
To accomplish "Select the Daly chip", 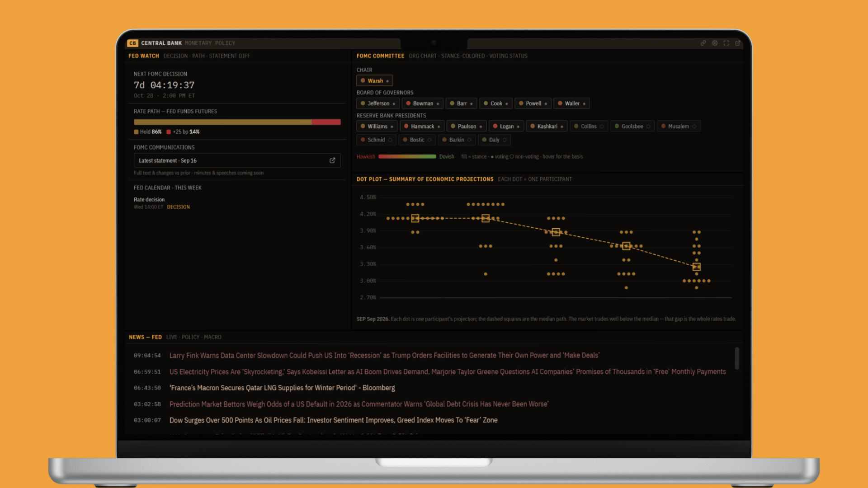I will coord(494,140).
